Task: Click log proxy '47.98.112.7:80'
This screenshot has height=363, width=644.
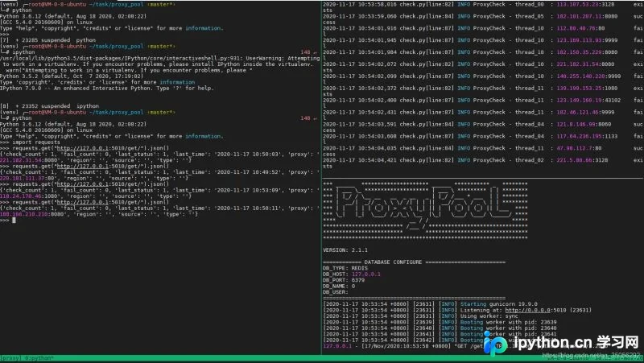Action: point(579,148)
